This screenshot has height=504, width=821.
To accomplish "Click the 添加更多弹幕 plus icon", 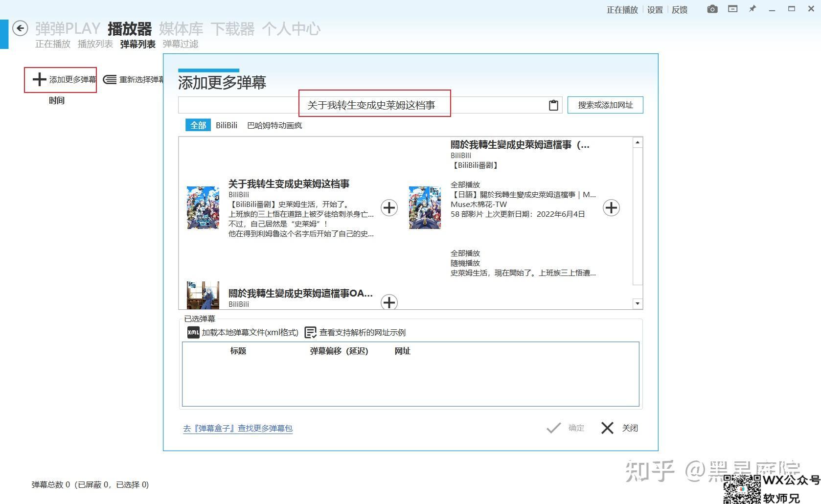I will pos(39,79).
